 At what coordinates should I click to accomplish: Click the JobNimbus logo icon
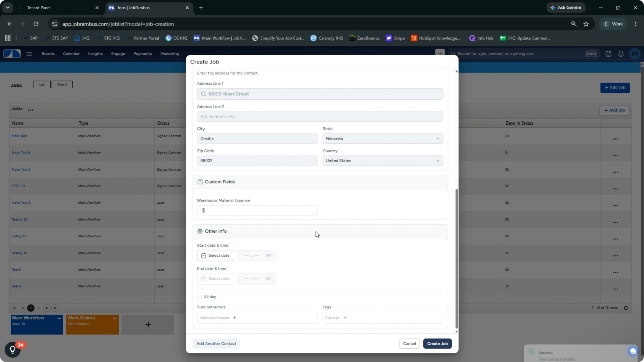point(12,54)
